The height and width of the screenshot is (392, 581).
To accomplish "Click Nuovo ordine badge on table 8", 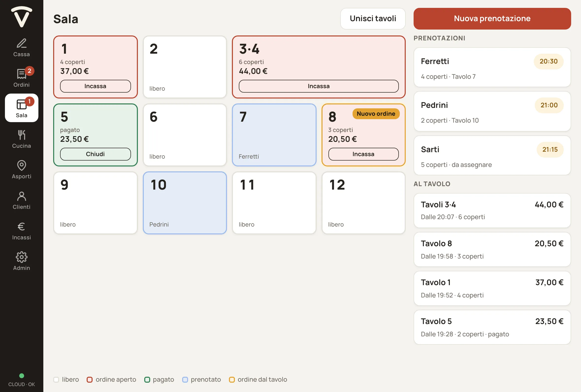I will (376, 114).
